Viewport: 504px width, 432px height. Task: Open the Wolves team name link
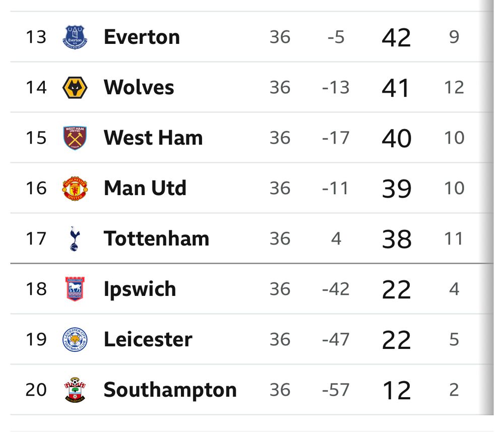pos(139,87)
